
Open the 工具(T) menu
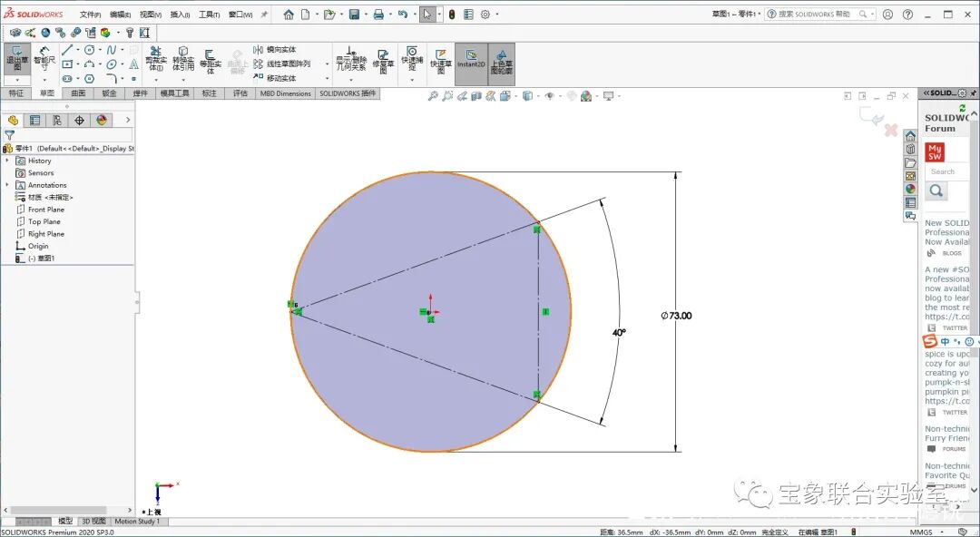point(210,15)
